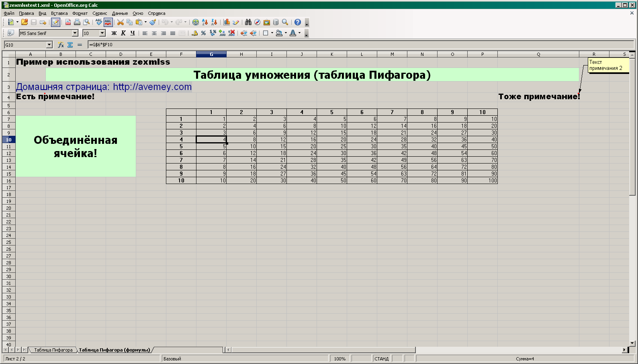
Task: Open the font size dropdown
Action: coord(102,33)
